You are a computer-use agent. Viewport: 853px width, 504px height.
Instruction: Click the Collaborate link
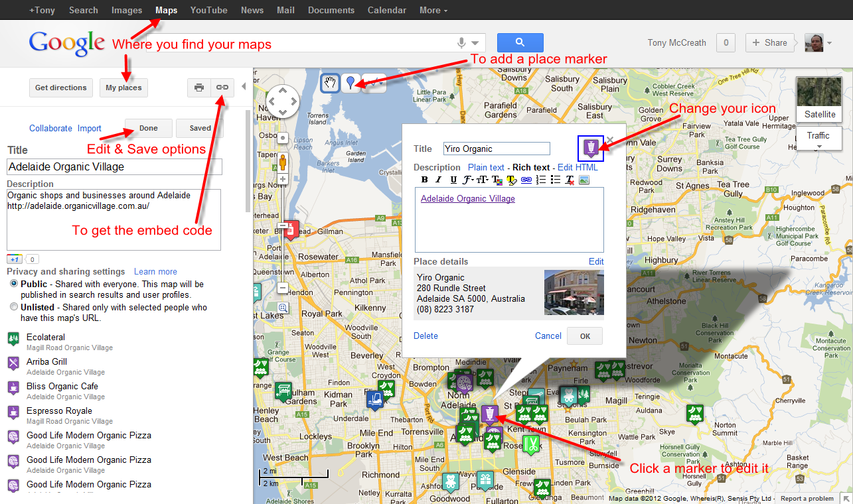50,129
